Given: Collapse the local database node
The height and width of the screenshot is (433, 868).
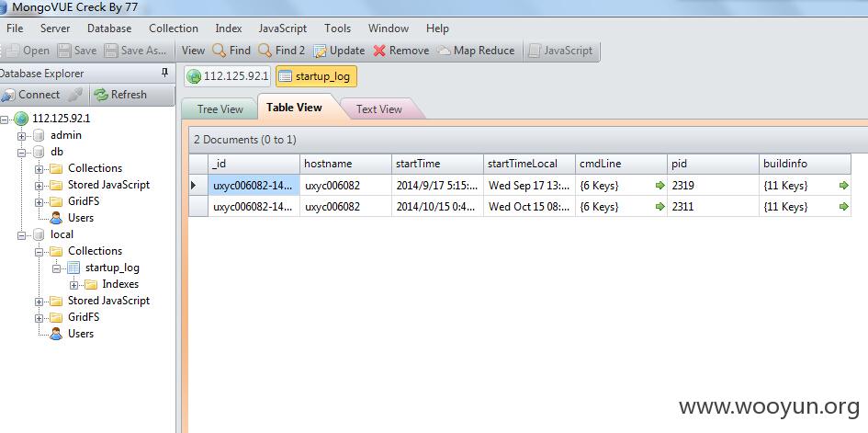Looking at the screenshot, I should click(22, 235).
